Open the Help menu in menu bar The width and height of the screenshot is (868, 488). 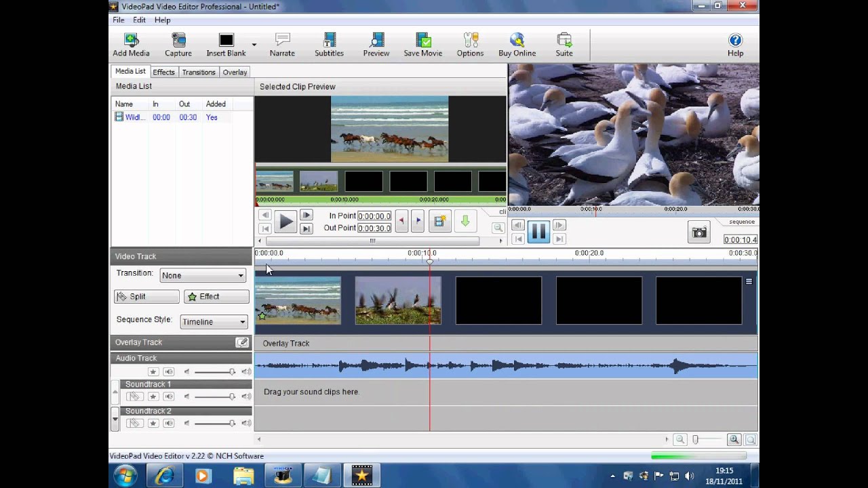(162, 20)
